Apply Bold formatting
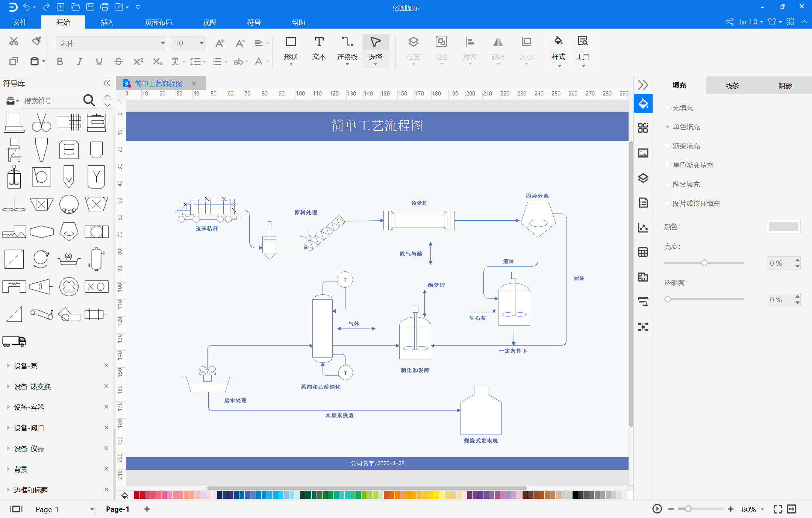The height and width of the screenshot is (518, 812). 60,62
